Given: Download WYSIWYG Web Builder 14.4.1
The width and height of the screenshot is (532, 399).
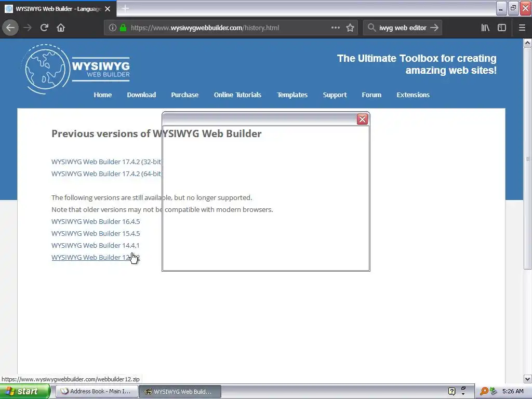Looking at the screenshot, I should tap(96, 245).
